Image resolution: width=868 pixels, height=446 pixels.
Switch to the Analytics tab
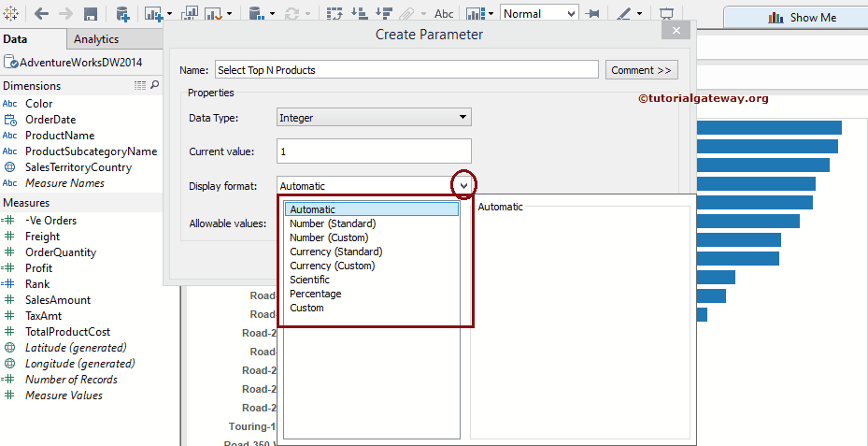pos(96,39)
